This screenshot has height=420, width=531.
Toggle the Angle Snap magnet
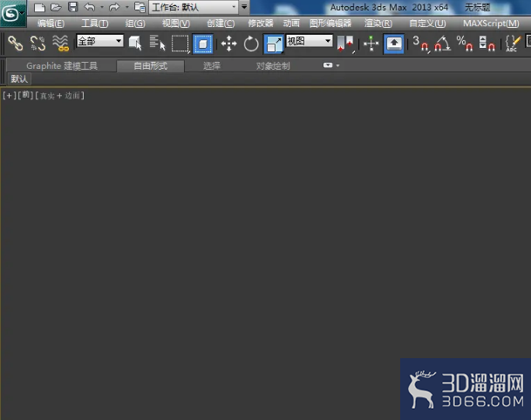tap(442, 44)
